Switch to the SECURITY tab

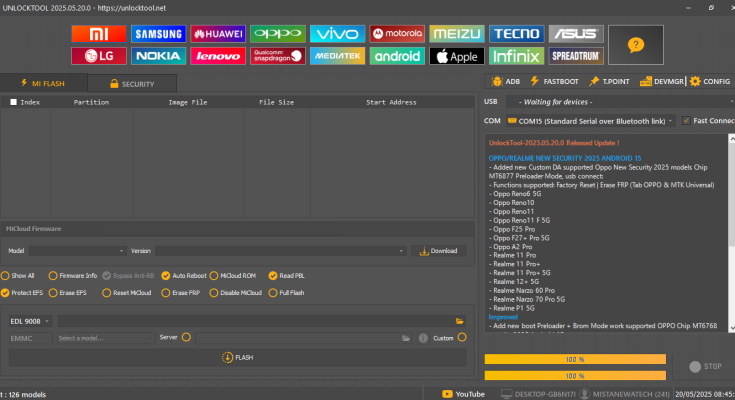[x=132, y=84]
